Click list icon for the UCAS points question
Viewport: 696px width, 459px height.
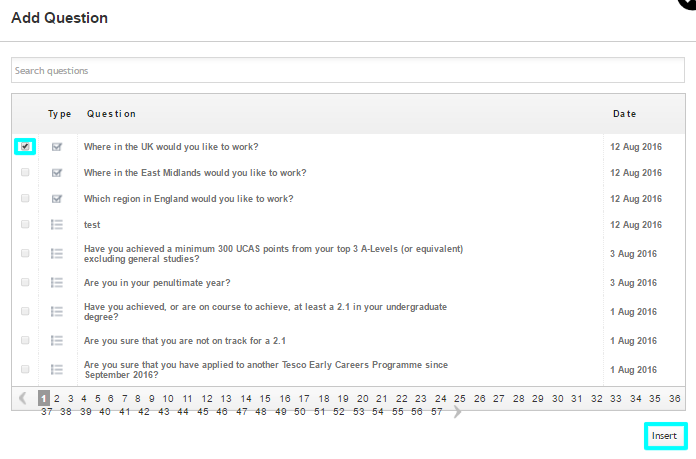[57, 254]
